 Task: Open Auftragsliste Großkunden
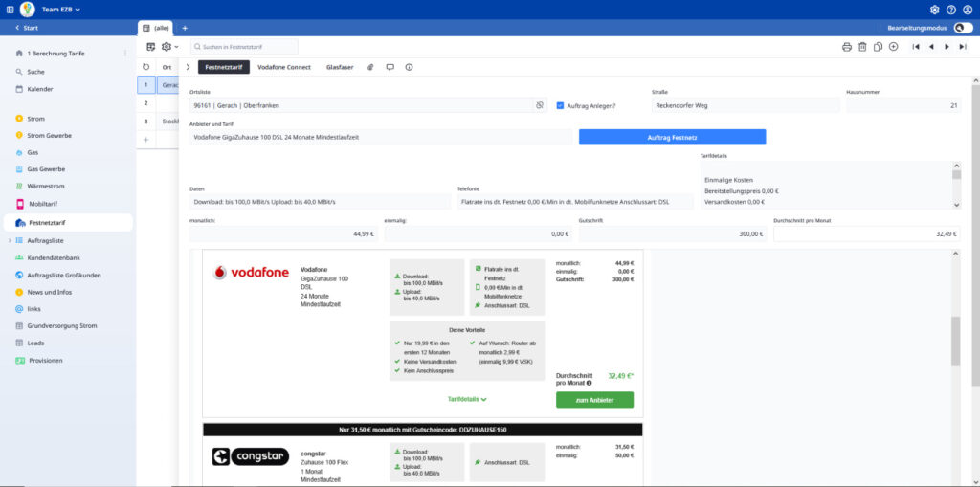click(64, 275)
